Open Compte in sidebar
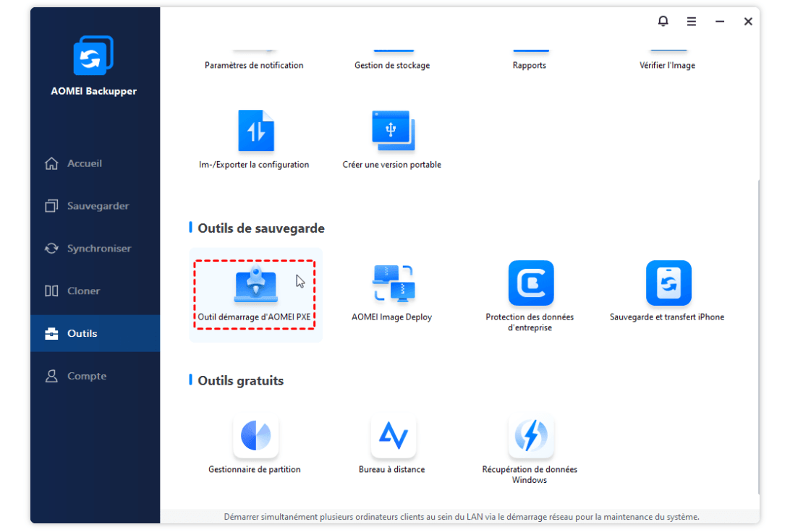 click(x=95, y=376)
